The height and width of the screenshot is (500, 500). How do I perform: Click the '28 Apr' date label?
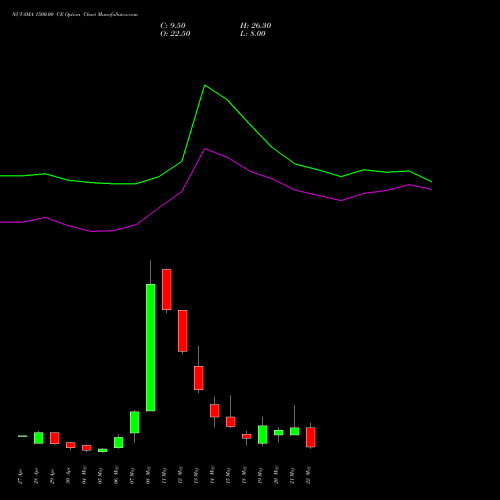tap(36, 476)
